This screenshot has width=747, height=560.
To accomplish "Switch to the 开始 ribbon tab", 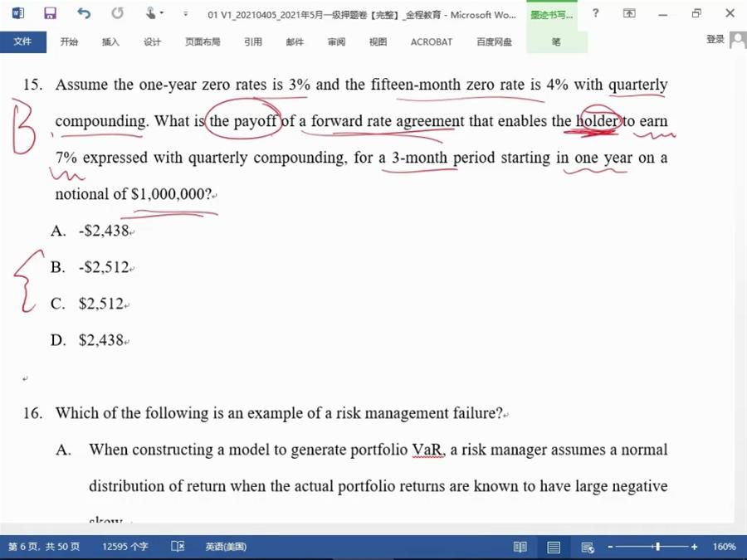I will pos(69,42).
